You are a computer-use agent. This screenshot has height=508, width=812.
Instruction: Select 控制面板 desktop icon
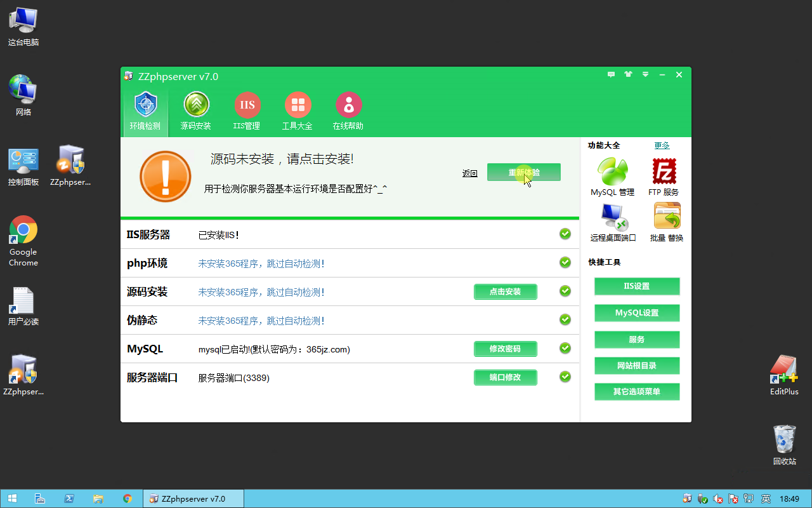[x=23, y=166]
